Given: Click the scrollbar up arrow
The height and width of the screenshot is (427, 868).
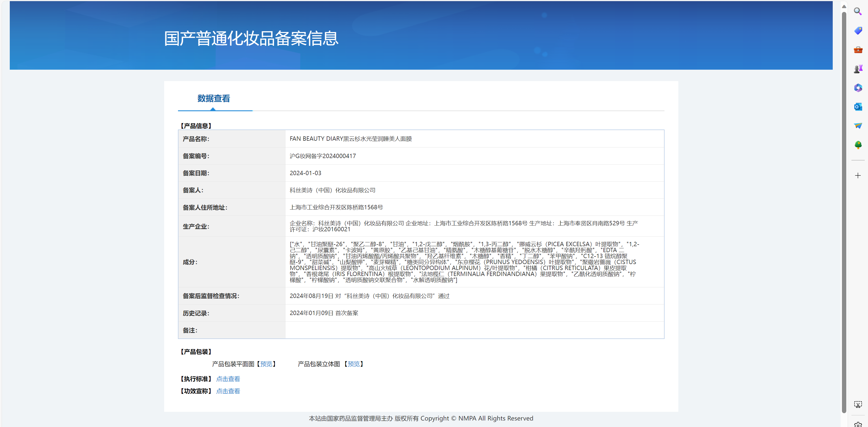Looking at the screenshot, I should click(844, 6).
